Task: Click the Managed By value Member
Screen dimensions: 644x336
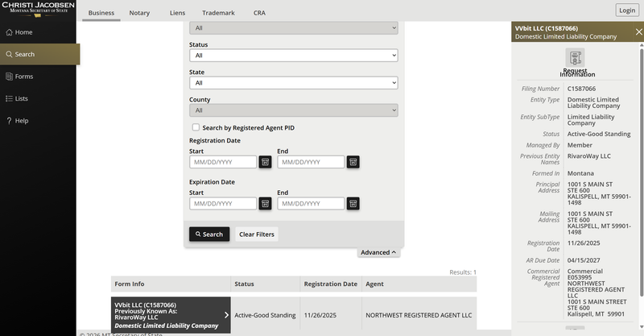Action: pyautogui.click(x=580, y=145)
